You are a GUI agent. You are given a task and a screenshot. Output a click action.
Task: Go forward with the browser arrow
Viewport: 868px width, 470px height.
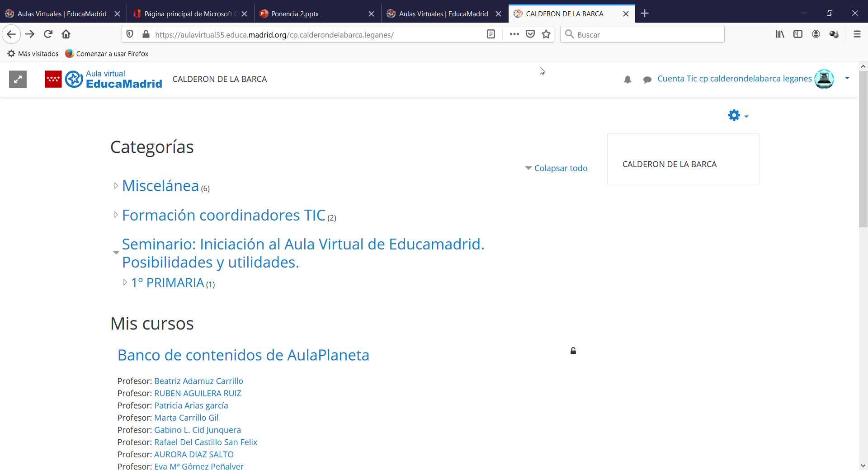(x=30, y=34)
